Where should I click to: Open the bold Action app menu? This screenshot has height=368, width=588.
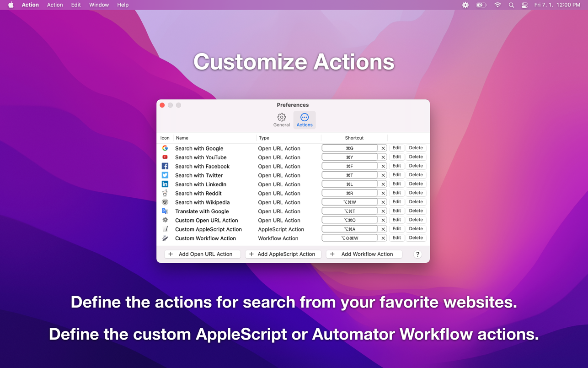click(30, 5)
